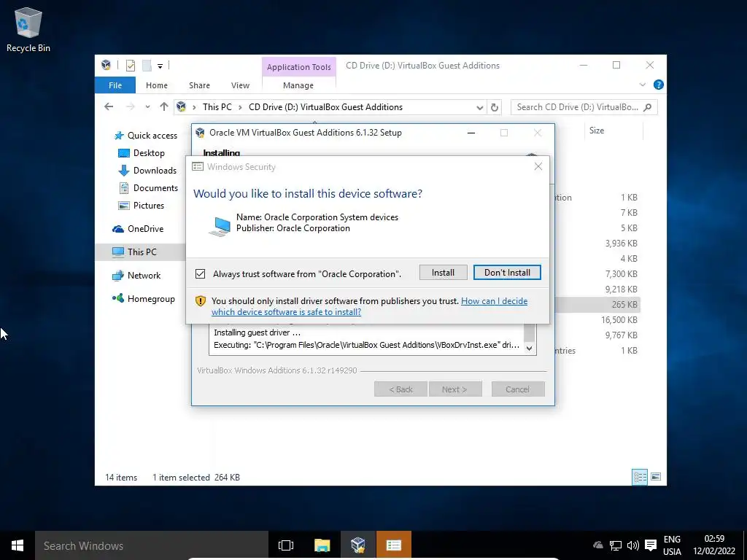This screenshot has height=560, width=747.
Task: Open Downloads in the navigation pane
Action: coord(147,171)
